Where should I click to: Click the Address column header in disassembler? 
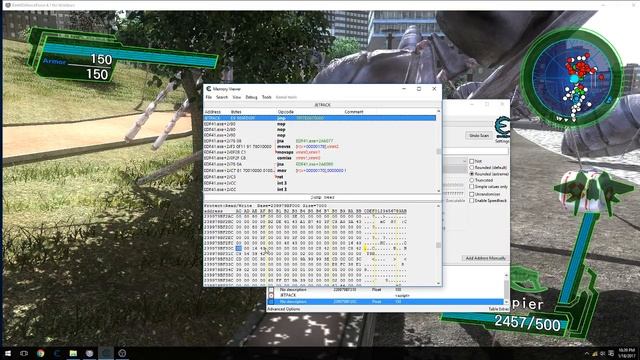point(212,111)
